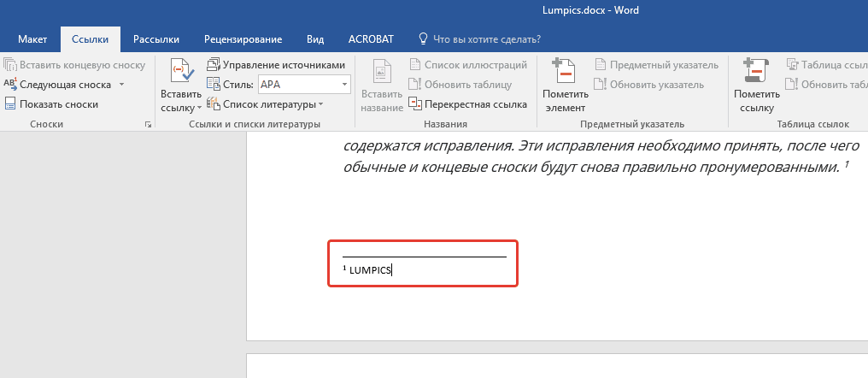The width and height of the screenshot is (868, 378).
Task: Select the Ссылки ribbon tab
Action: (x=91, y=39)
